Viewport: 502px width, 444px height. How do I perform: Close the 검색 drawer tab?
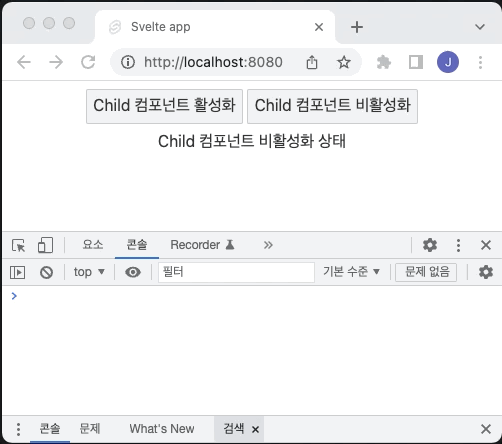255,430
